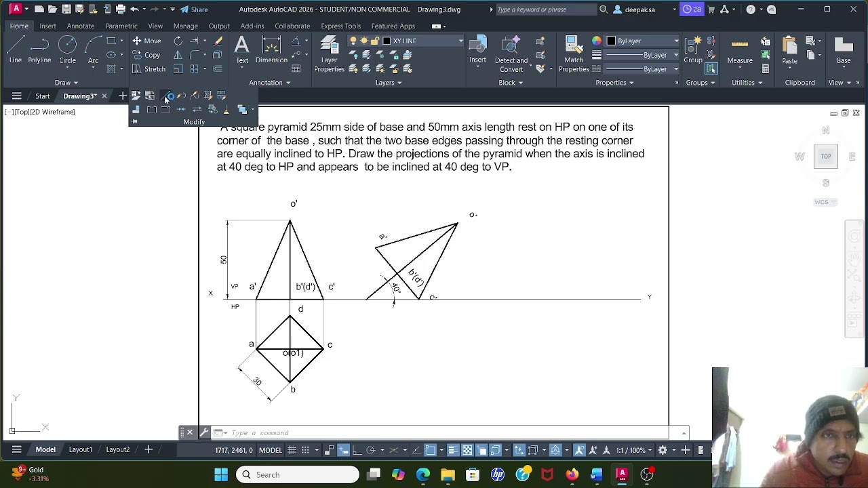868x488 pixels.
Task: Expand the Draw panel dropdown
Action: (x=66, y=83)
